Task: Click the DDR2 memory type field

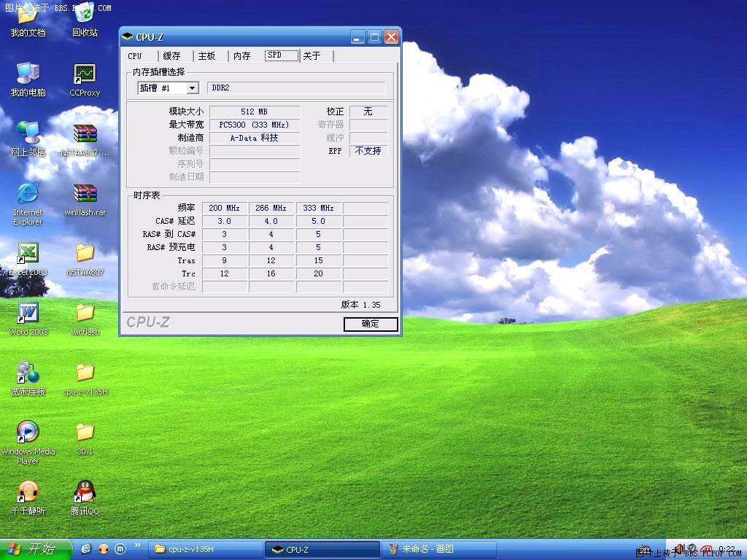Action: [296, 87]
